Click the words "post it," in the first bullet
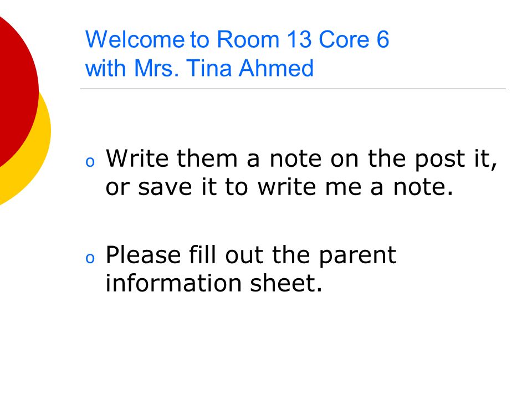Viewport: 532px width, 399px height. [456, 160]
